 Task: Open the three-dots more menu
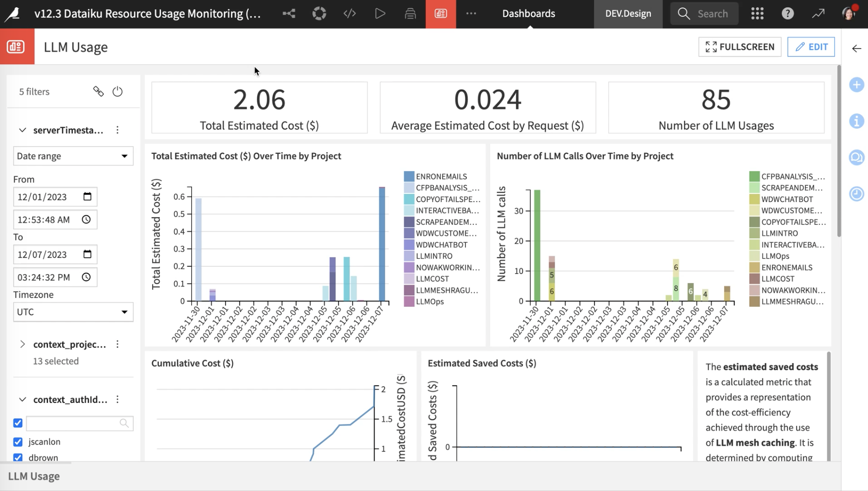(x=471, y=14)
